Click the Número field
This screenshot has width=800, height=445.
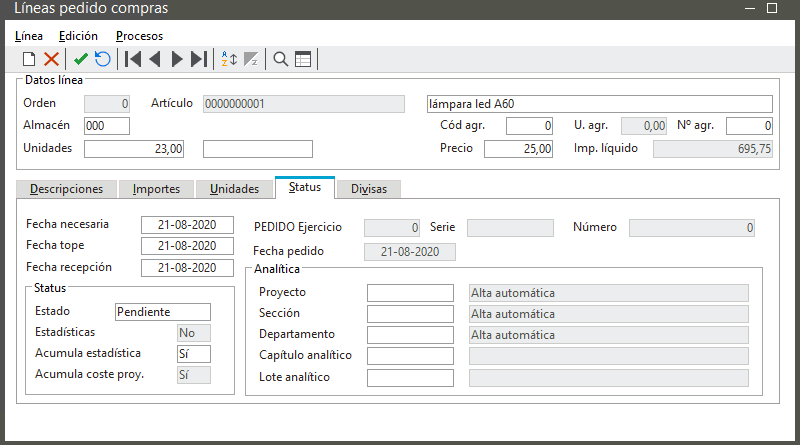coord(692,228)
